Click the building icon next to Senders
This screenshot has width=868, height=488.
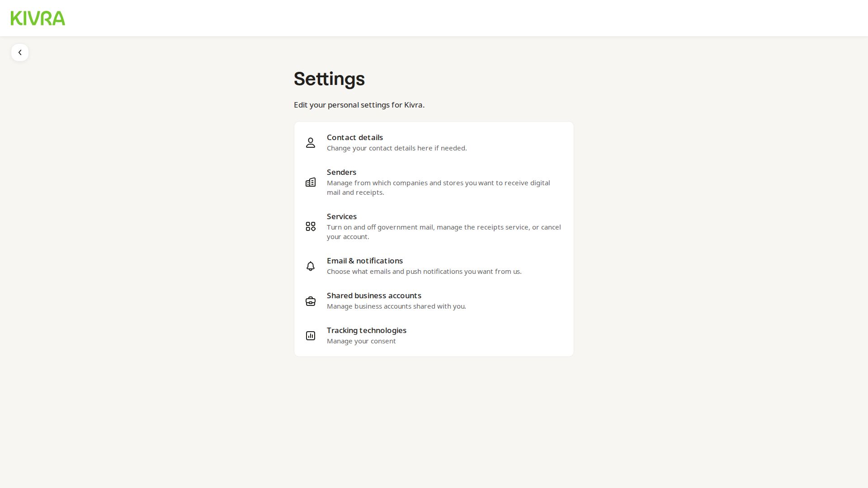[x=311, y=182]
